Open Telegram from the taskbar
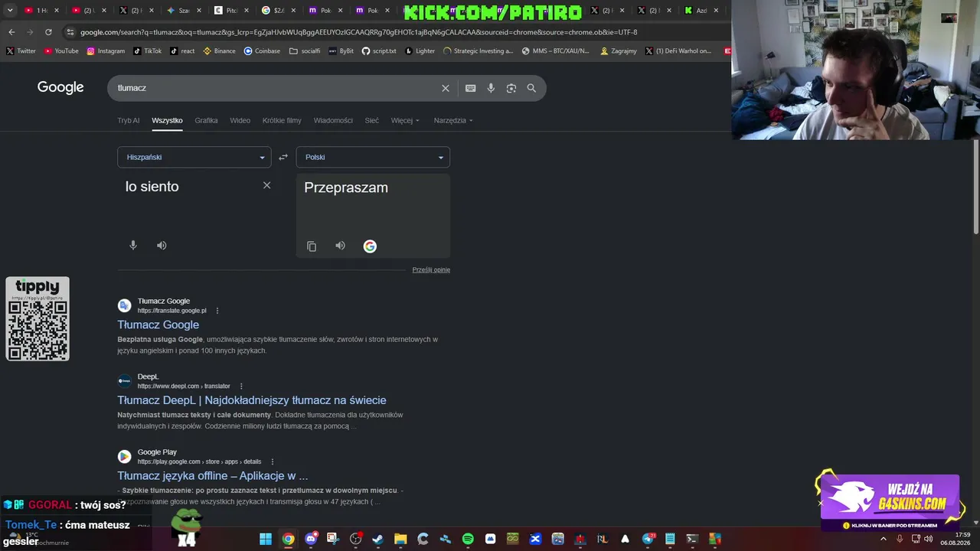This screenshot has width=980, height=551. tap(647, 539)
